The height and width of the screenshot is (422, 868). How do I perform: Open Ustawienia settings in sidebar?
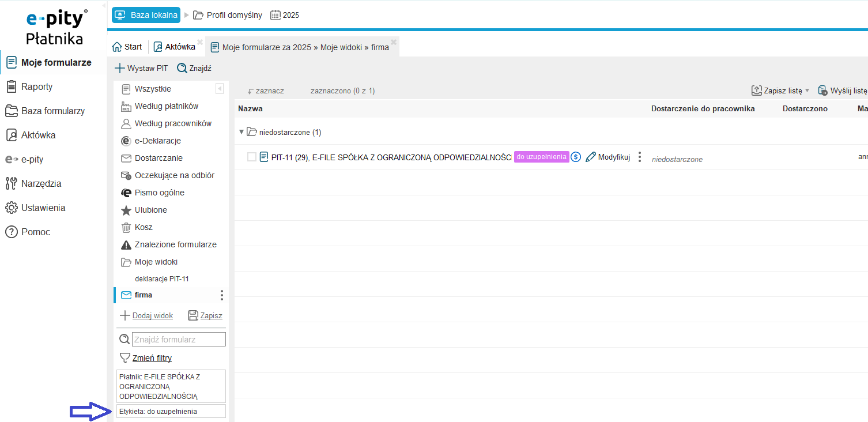tap(43, 208)
